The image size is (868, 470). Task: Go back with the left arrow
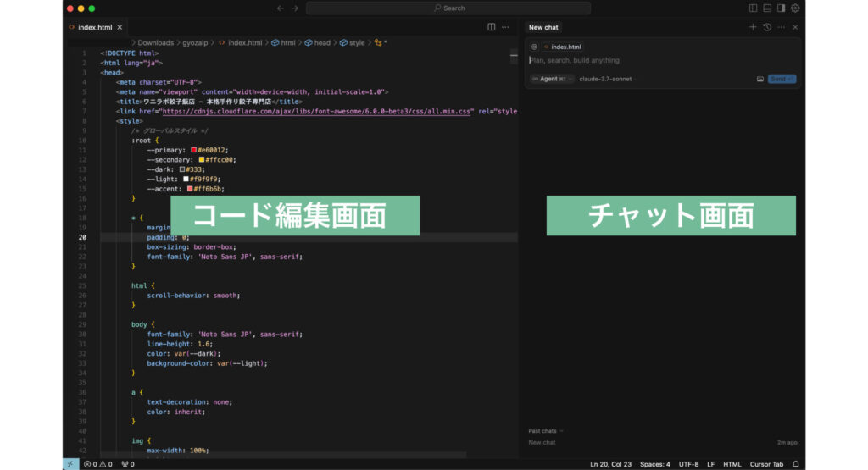coord(280,8)
